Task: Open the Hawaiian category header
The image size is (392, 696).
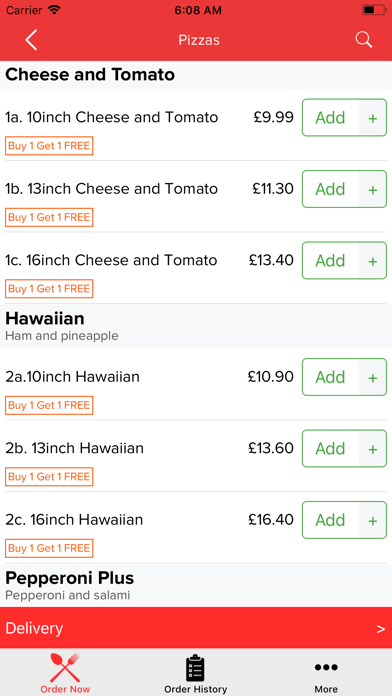Action: point(196,326)
